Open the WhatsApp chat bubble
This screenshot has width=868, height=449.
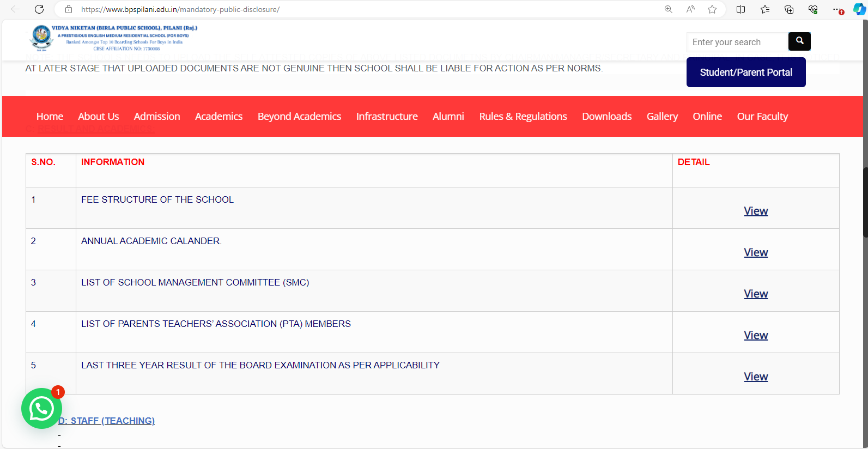click(x=41, y=408)
